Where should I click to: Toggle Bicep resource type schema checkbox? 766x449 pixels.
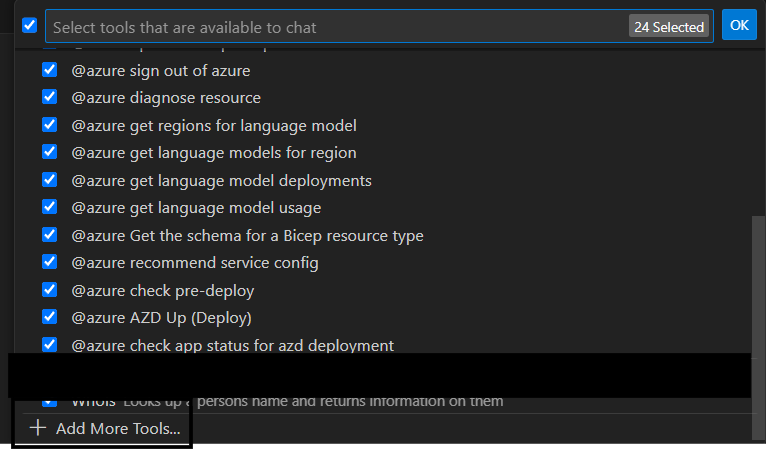pyautogui.click(x=49, y=235)
